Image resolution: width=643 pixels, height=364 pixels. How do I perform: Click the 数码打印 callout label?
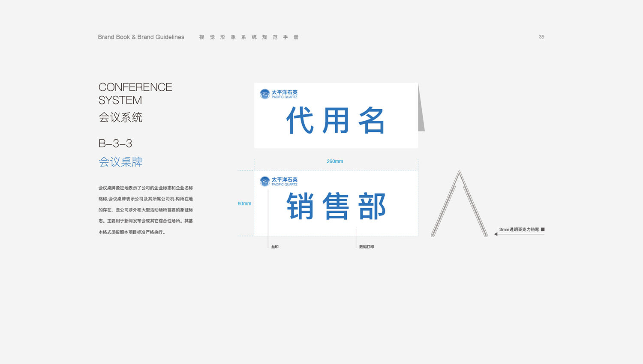click(x=367, y=247)
